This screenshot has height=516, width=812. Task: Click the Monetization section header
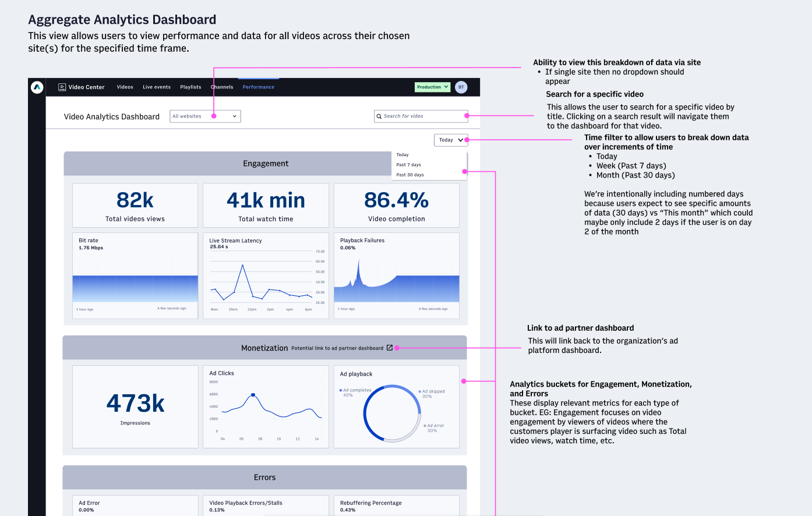pyautogui.click(x=264, y=348)
